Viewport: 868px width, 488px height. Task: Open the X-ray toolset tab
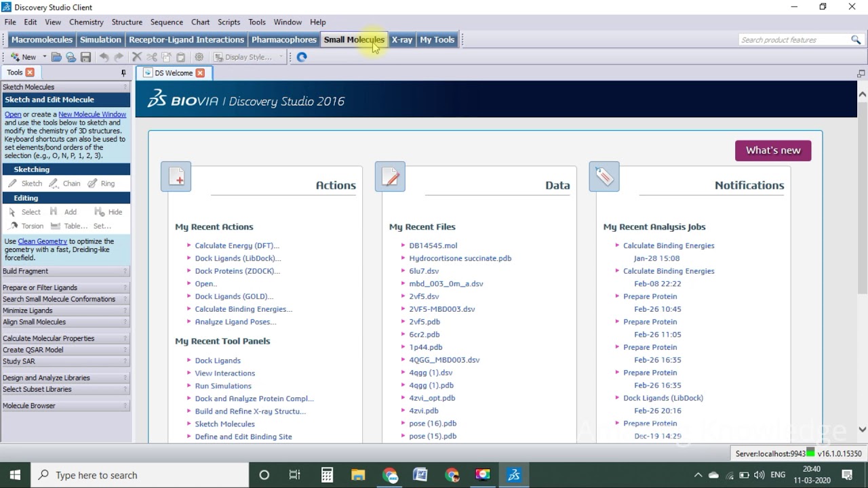tap(402, 39)
